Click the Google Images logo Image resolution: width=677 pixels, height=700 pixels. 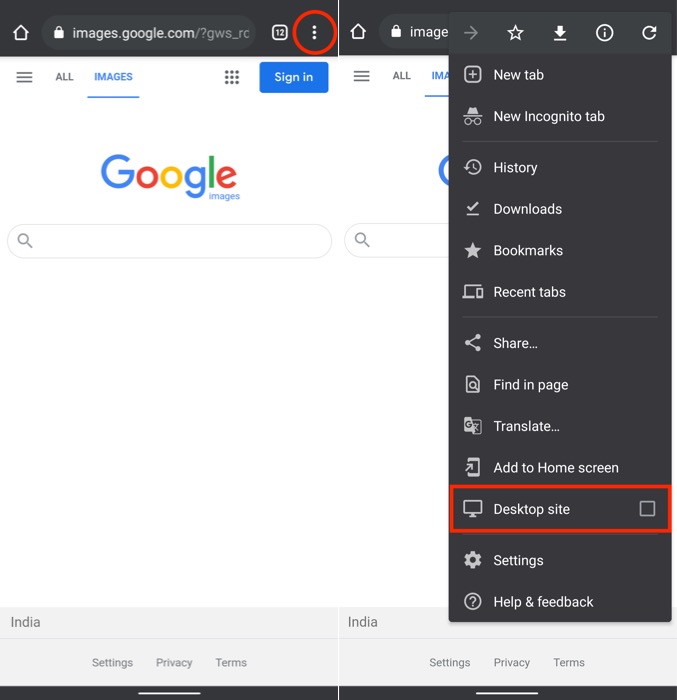click(169, 176)
